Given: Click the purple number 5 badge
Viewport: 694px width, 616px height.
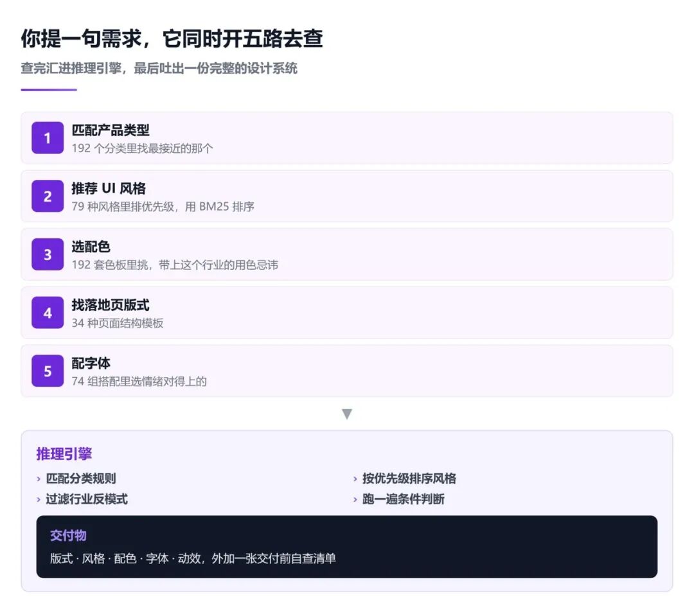Looking at the screenshot, I should click(48, 371).
